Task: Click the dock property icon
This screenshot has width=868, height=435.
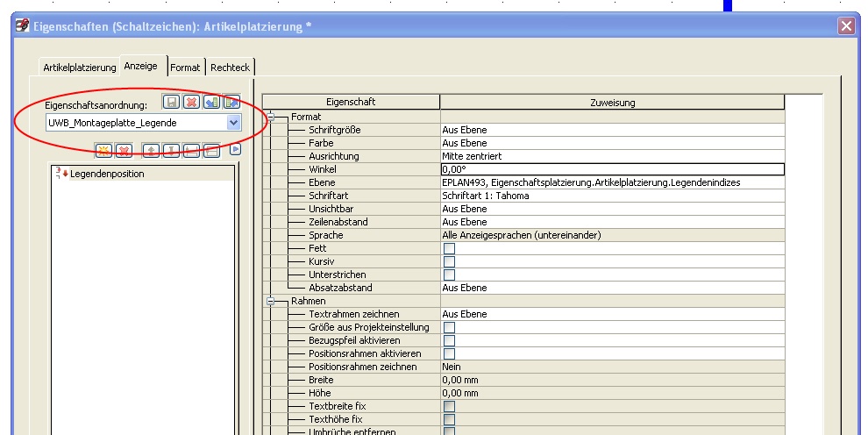Action: (x=191, y=151)
